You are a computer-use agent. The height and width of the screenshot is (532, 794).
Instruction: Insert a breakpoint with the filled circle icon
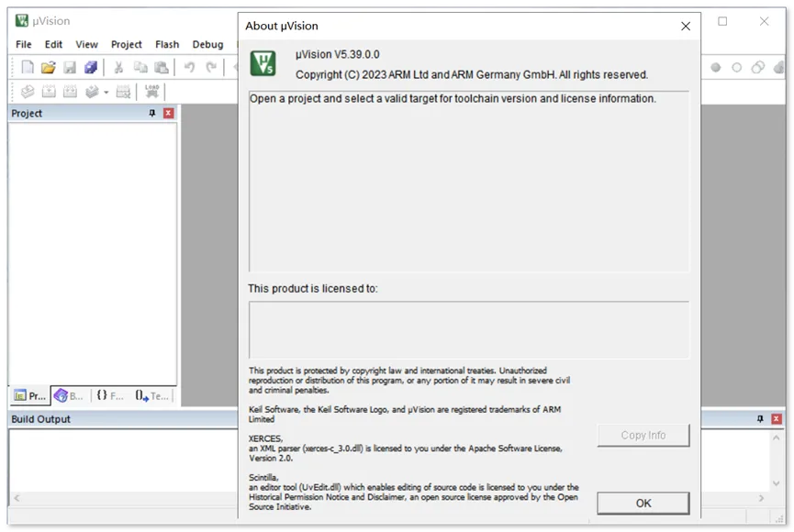pos(715,67)
